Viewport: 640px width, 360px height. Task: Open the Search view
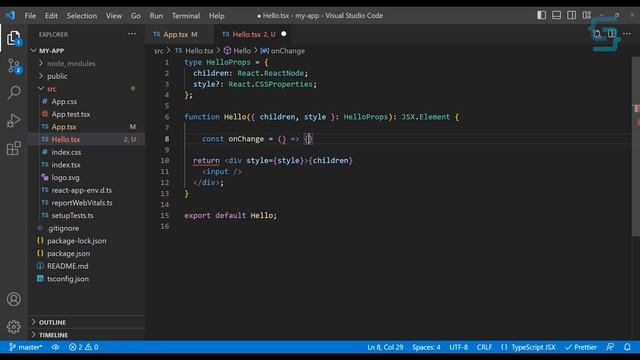pos(13,93)
